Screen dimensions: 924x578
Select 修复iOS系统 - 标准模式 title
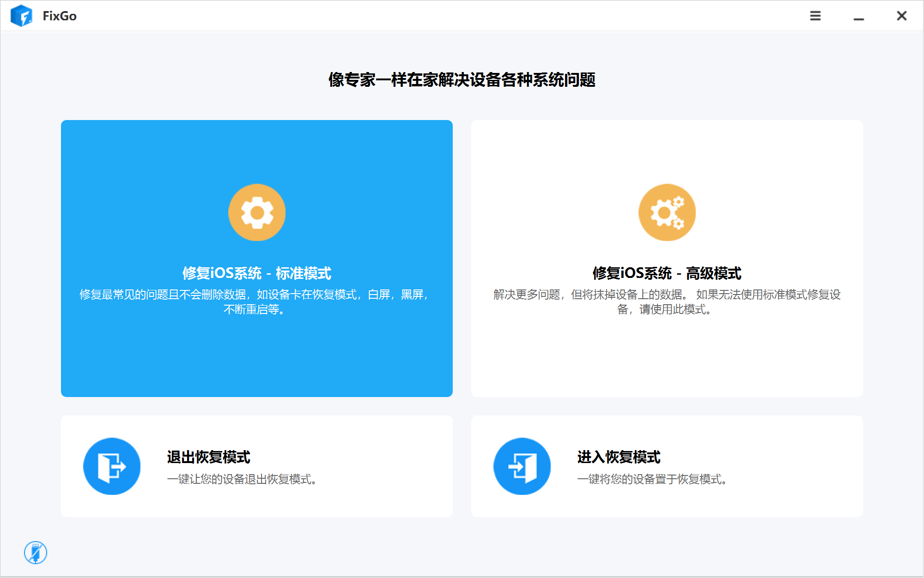point(257,273)
